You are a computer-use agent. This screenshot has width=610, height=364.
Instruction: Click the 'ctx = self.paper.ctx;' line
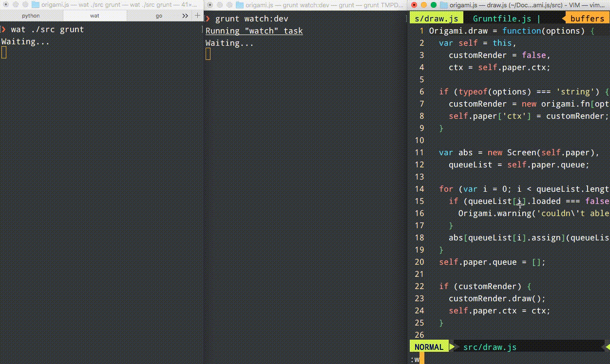[x=499, y=67]
